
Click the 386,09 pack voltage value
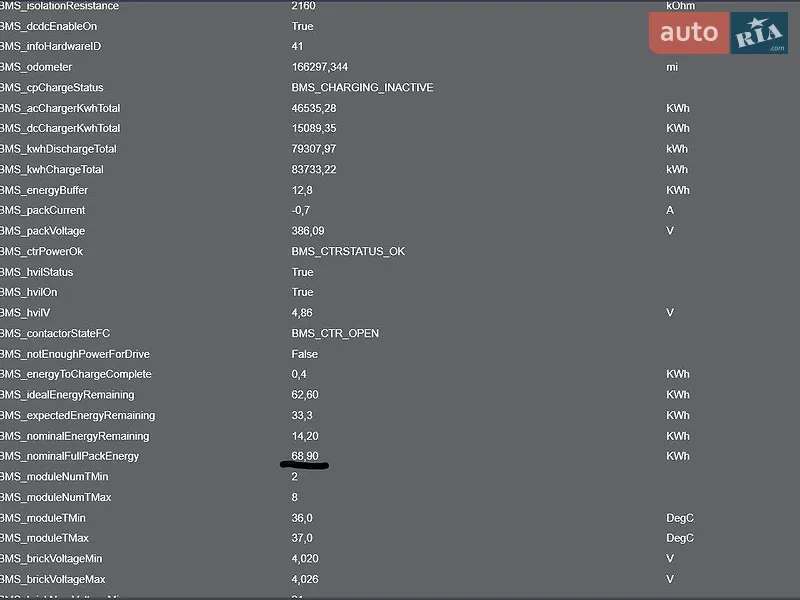(x=308, y=231)
